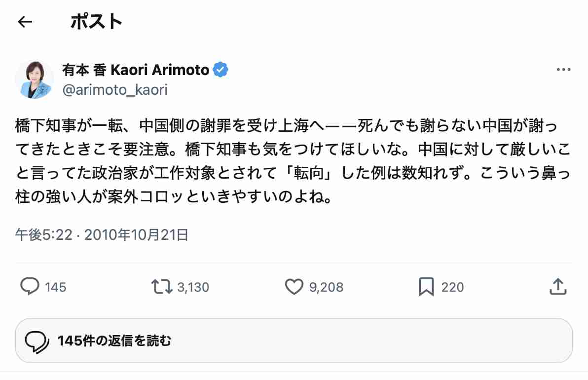Like Kaori Arimoto's post
588x380 pixels.
pos(294,286)
